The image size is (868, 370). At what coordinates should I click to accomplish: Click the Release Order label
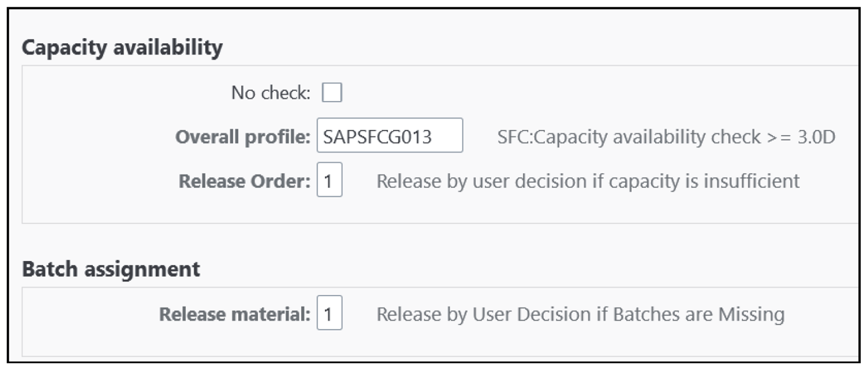coord(244,181)
